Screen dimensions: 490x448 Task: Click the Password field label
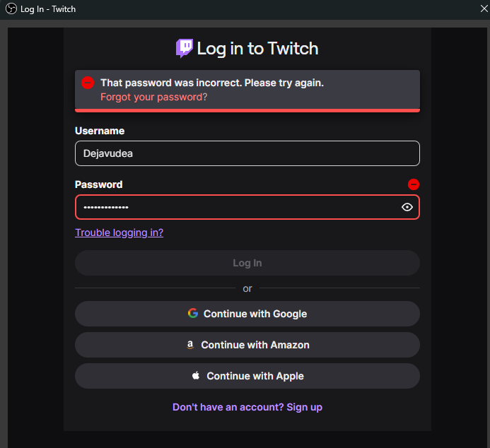click(x=99, y=184)
